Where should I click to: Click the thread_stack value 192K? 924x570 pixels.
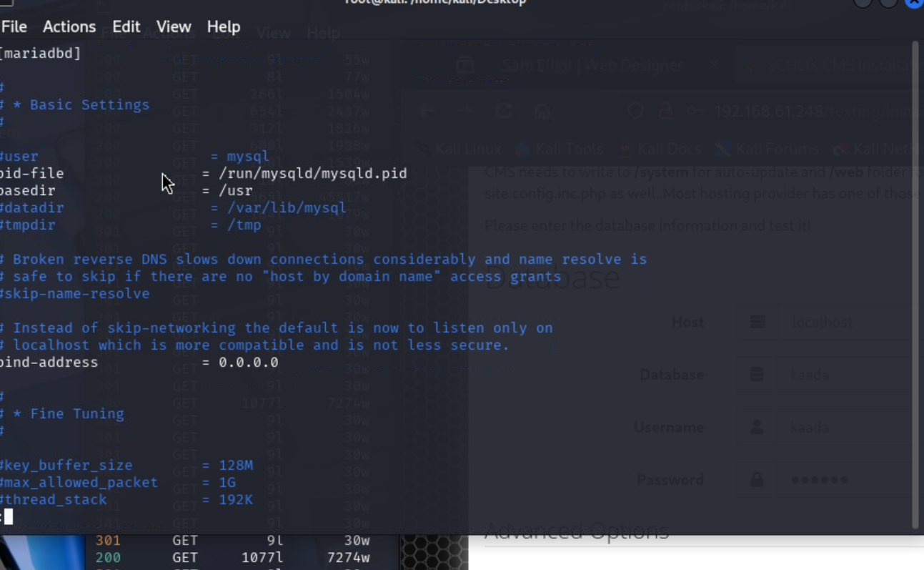point(236,499)
